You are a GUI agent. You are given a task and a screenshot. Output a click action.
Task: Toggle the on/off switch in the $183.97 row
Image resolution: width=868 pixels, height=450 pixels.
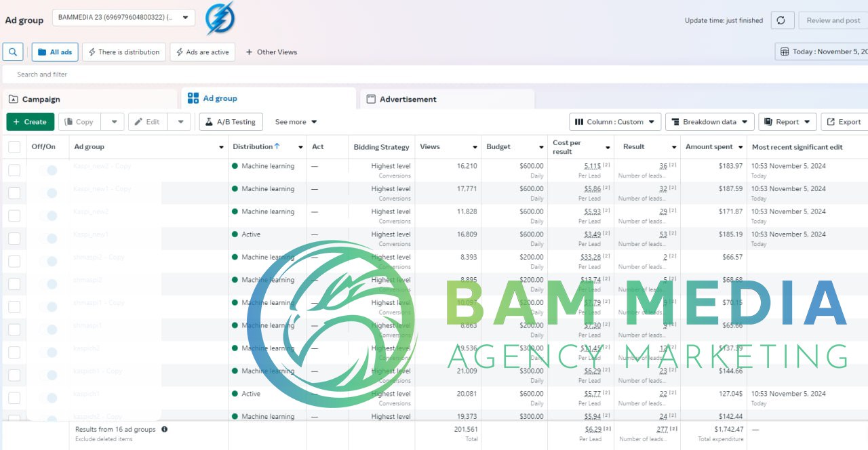pos(47,170)
